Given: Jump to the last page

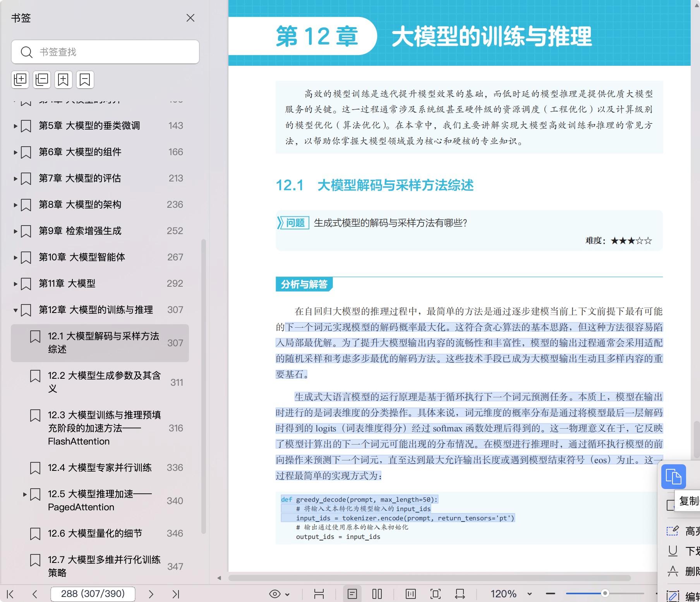Looking at the screenshot, I should point(176,594).
